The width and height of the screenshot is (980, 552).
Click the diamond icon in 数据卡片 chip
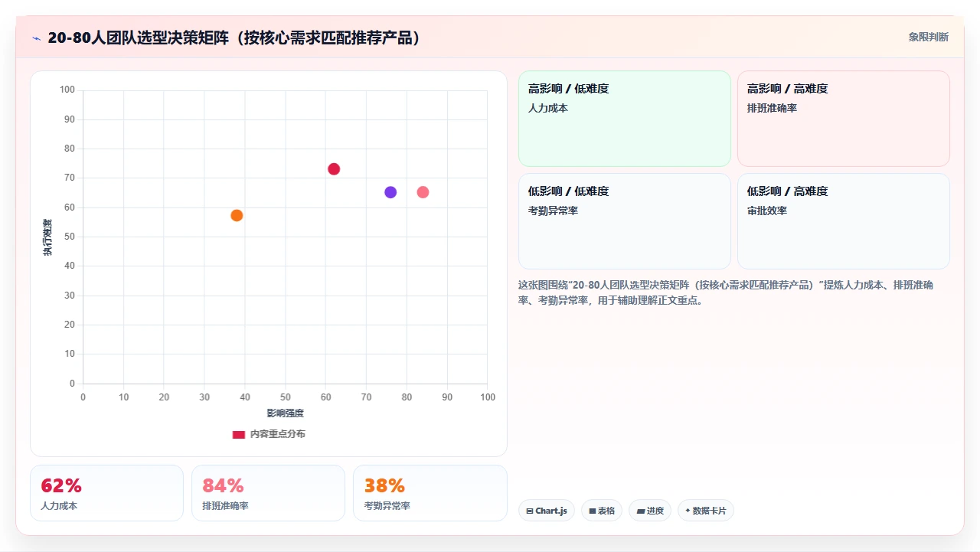(688, 511)
